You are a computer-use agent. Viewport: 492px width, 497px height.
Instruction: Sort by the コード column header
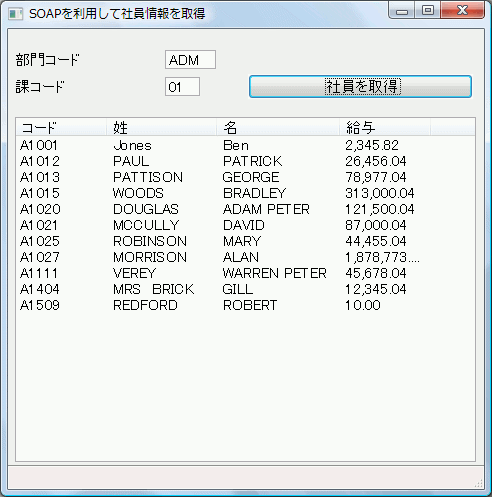[x=61, y=127]
